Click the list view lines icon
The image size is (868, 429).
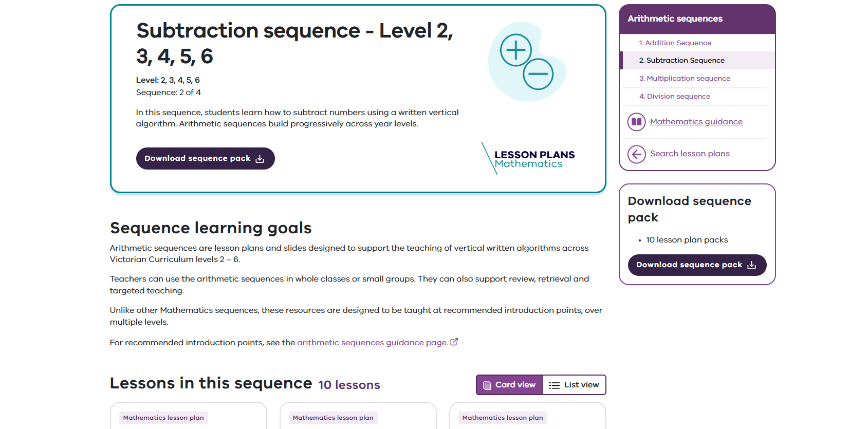[x=553, y=384]
